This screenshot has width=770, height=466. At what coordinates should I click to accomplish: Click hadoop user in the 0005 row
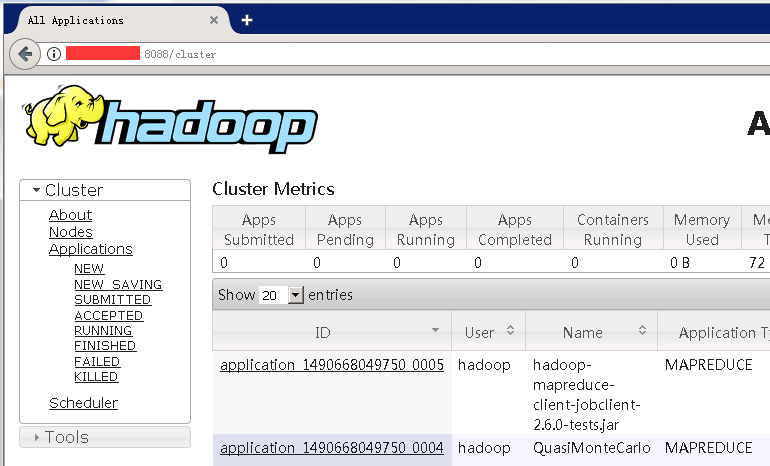484,365
